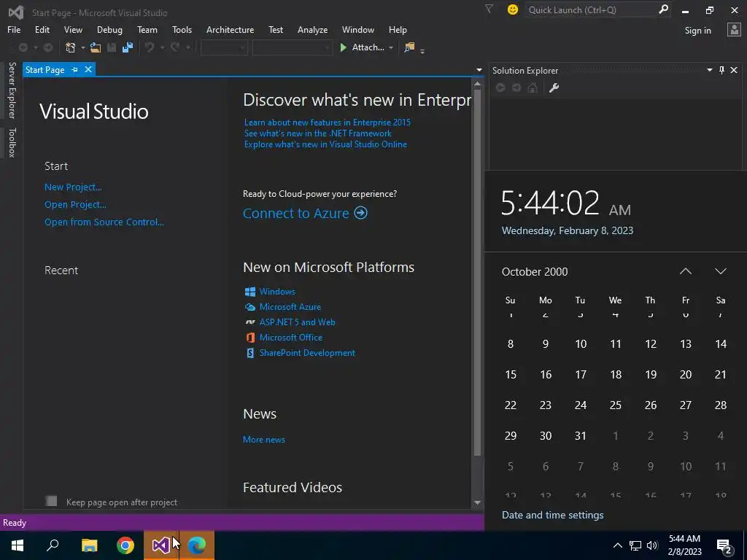Go to previous month in calendar
Viewport: 747px width, 560px height.
(x=686, y=271)
